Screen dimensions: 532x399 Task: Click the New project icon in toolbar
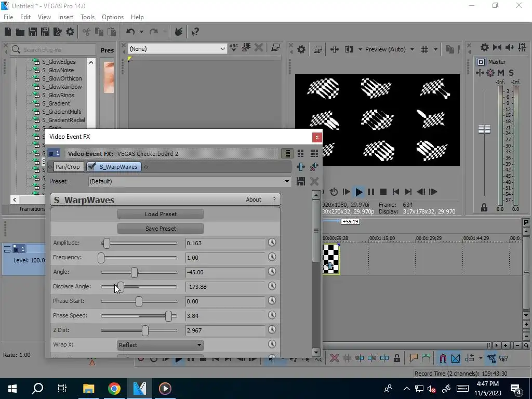[8, 32]
